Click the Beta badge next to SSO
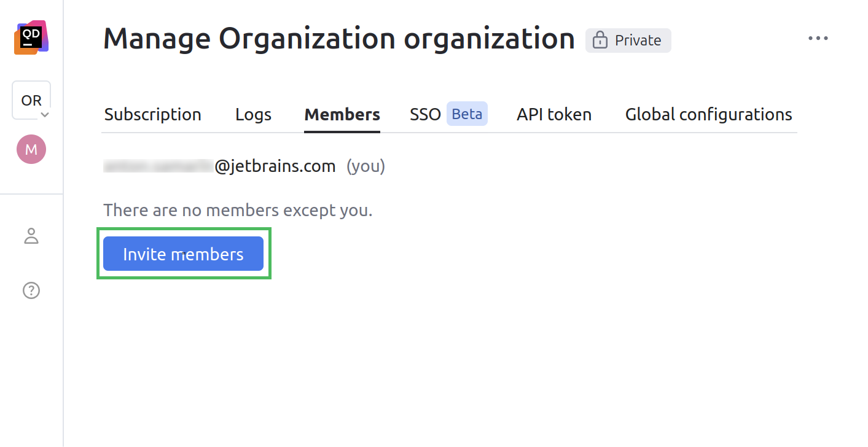 pos(467,114)
